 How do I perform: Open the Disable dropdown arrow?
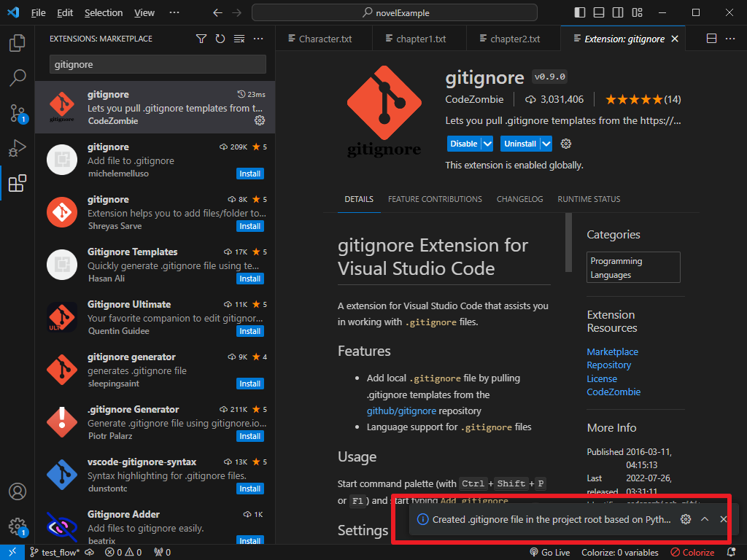pos(487,144)
